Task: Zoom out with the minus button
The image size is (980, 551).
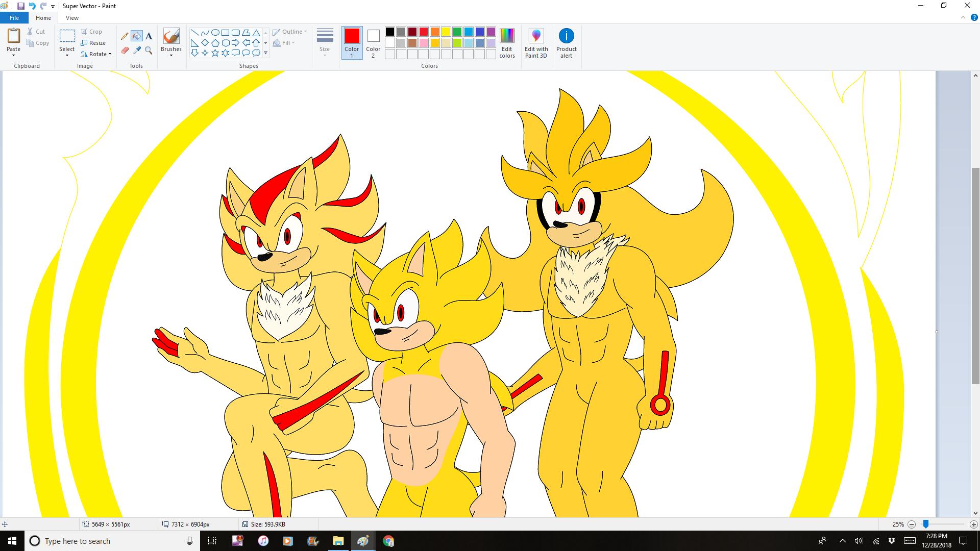Action: (912, 524)
